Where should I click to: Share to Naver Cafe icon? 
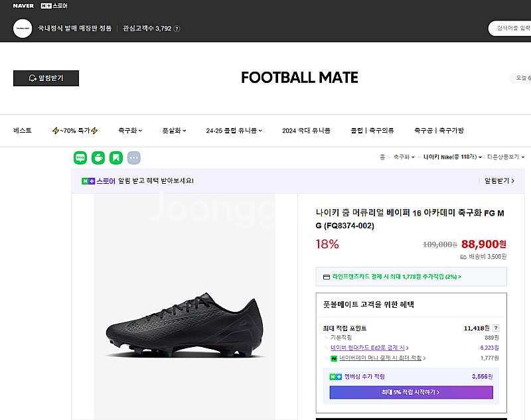[98, 158]
